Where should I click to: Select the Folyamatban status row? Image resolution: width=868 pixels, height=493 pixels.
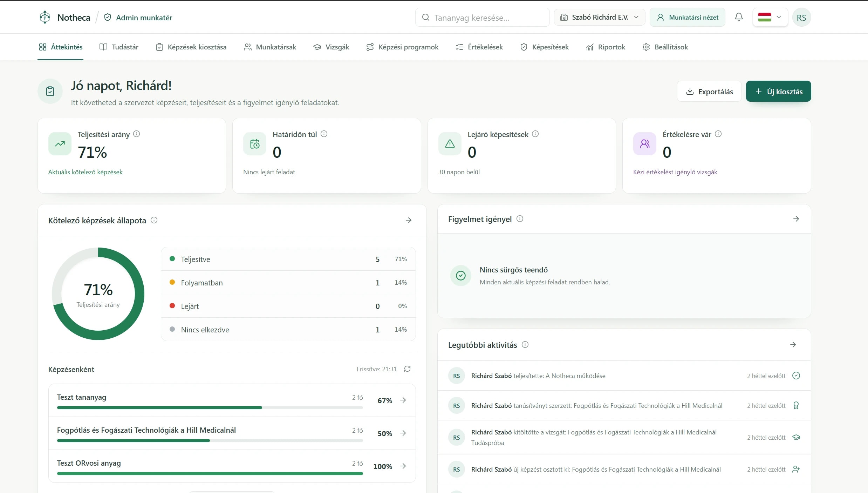(x=288, y=282)
